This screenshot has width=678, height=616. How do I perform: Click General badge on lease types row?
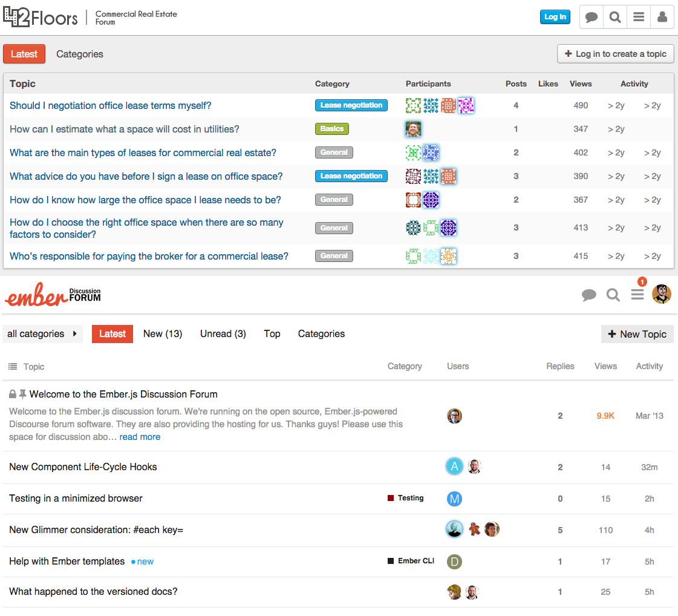tap(334, 152)
